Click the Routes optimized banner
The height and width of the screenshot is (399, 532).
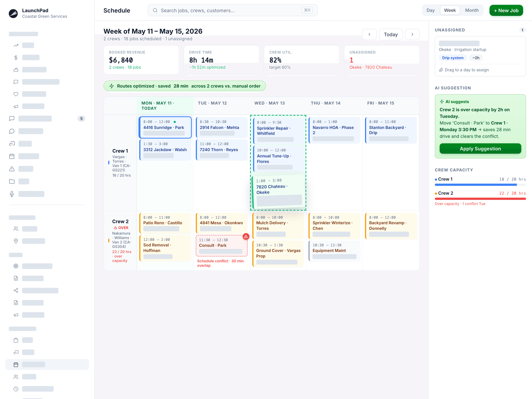click(x=185, y=86)
